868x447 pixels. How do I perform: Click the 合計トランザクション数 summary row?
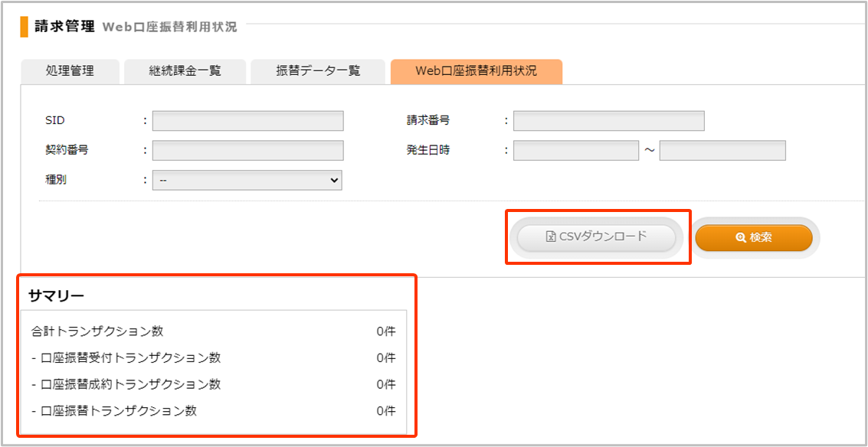pyautogui.click(x=212, y=331)
